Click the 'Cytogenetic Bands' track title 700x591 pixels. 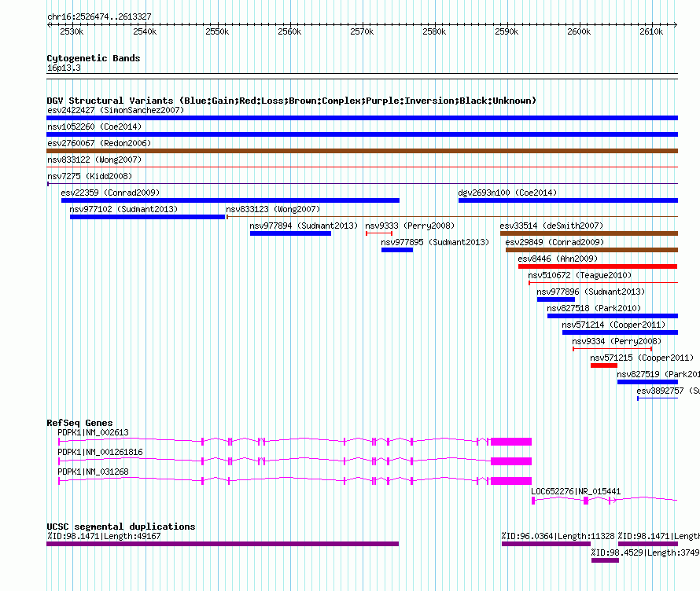tap(94, 58)
